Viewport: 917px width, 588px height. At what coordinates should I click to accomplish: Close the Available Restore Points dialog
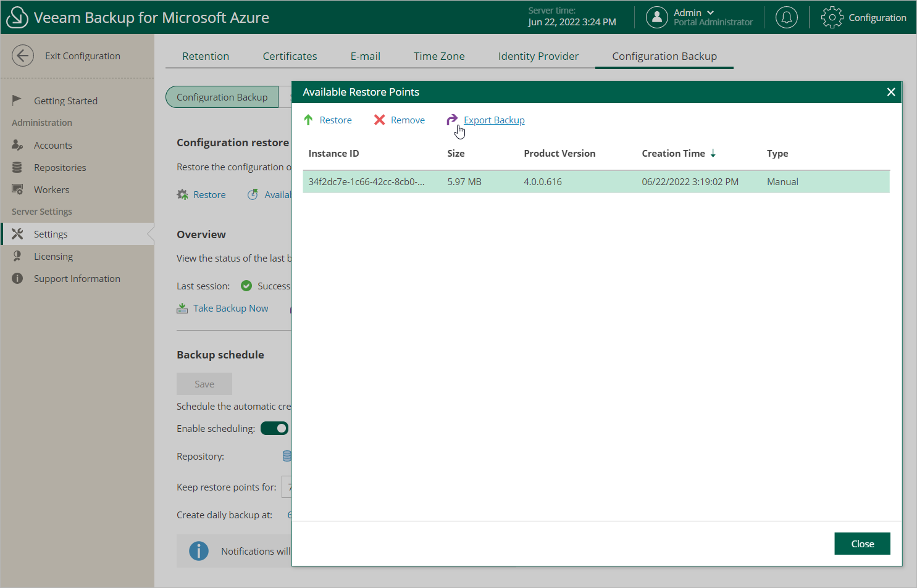point(890,92)
